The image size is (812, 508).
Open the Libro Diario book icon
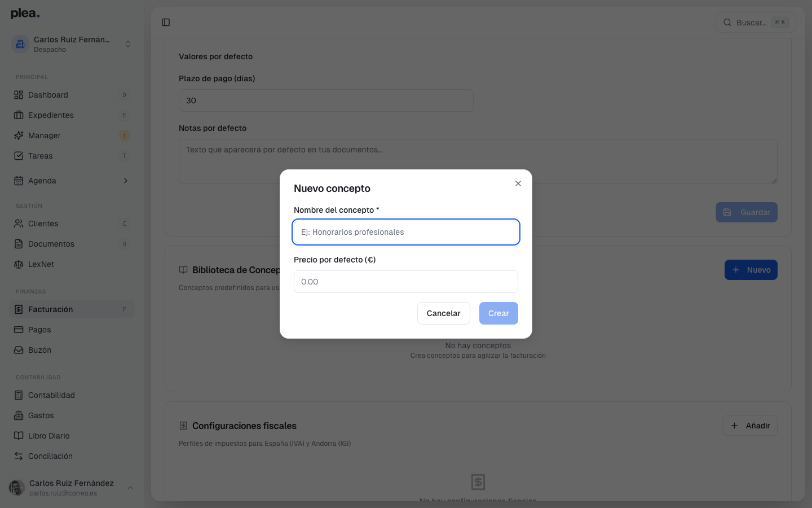click(19, 436)
